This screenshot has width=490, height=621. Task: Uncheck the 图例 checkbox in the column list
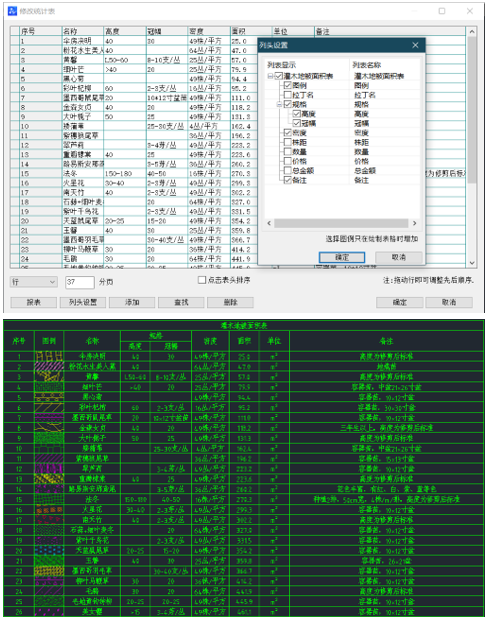tap(288, 85)
